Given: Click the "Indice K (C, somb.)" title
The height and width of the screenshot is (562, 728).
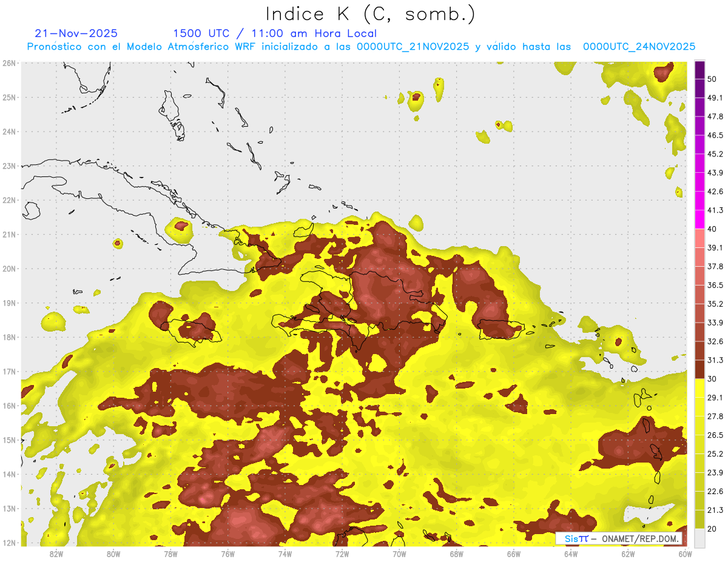Looking at the screenshot, I should [371, 13].
